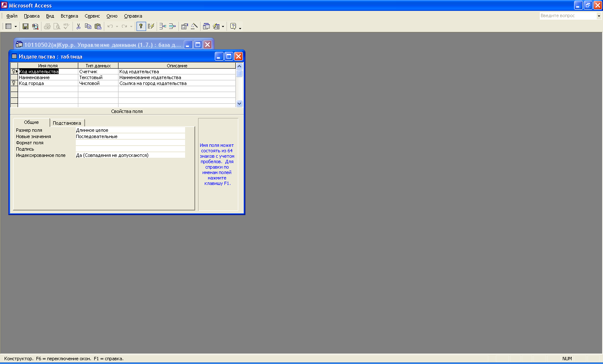Open the Properties toolbar icon
Viewport: 603px width, 364px height.
(184, 26)
